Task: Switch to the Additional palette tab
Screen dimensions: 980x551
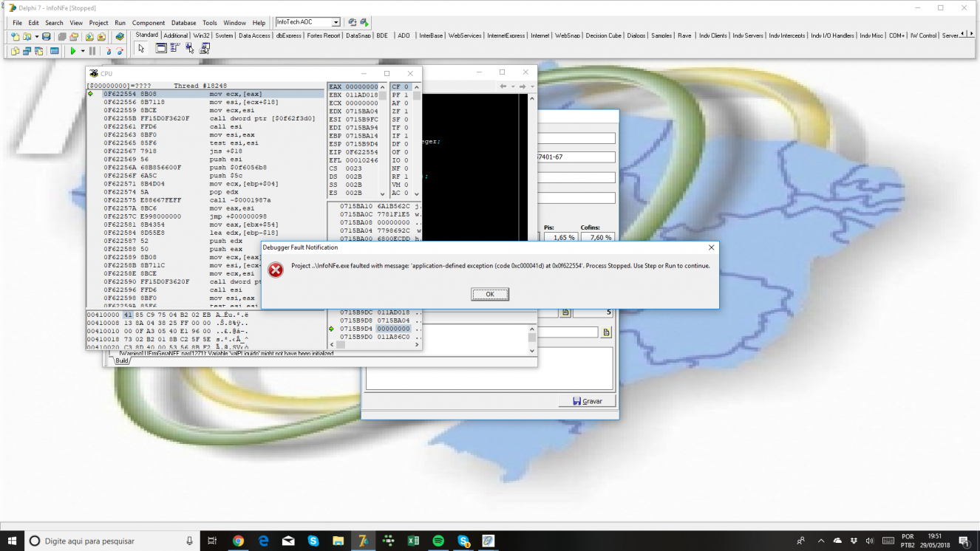Action: [175, 35]
